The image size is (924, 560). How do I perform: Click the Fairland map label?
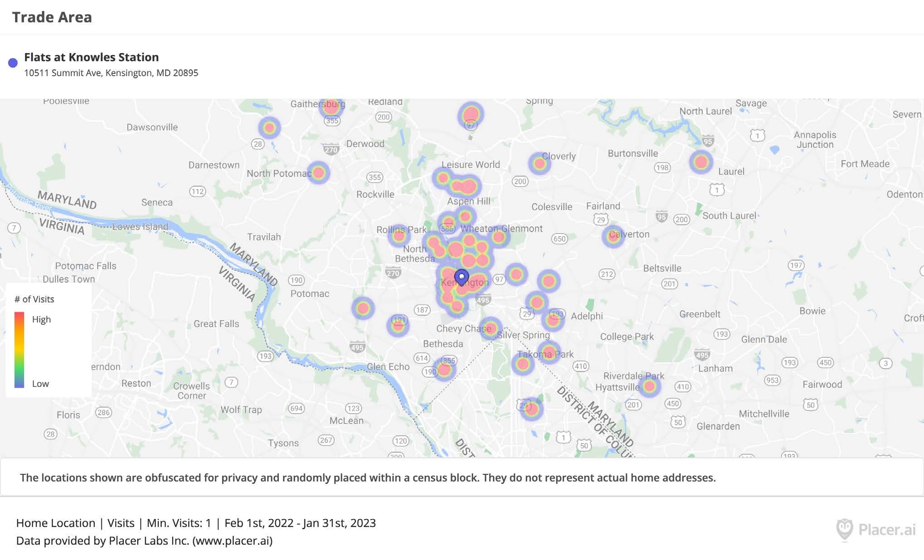coord(603,206)
